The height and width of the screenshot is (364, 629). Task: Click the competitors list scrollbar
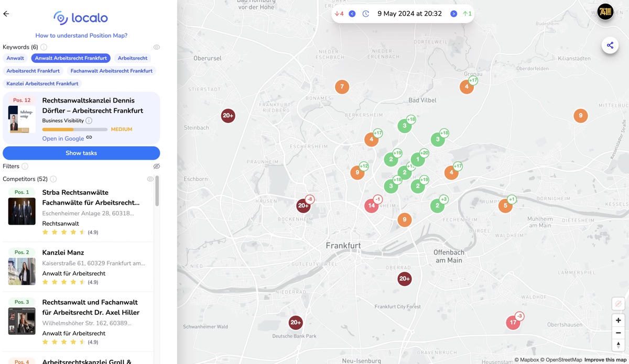(x=157, y=192)
